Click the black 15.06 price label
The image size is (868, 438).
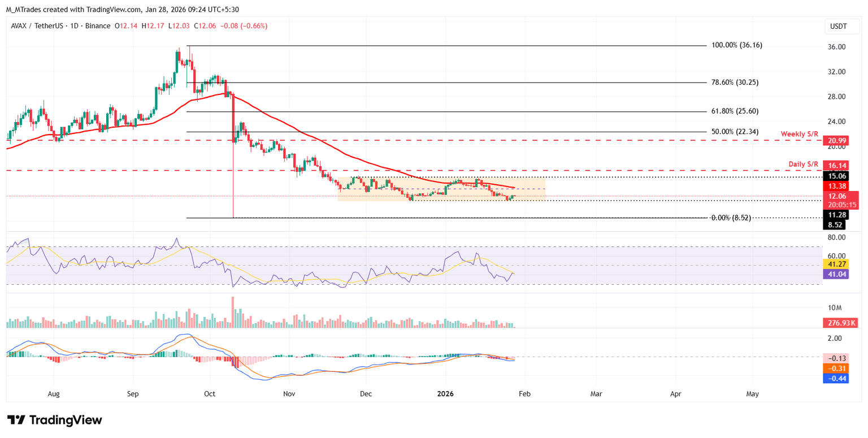click(834, 176)
